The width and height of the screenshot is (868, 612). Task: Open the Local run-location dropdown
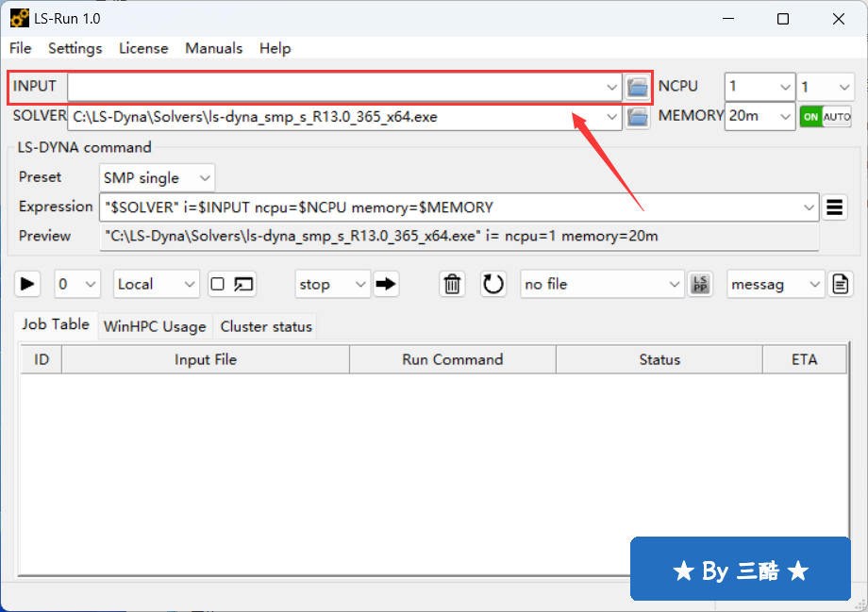click(x=156, y=284)
